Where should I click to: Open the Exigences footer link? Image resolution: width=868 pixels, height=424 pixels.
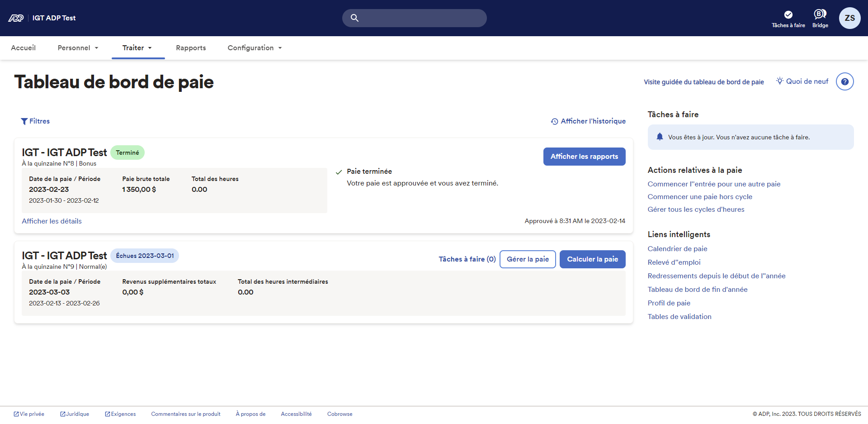click(x=120, y=414)
